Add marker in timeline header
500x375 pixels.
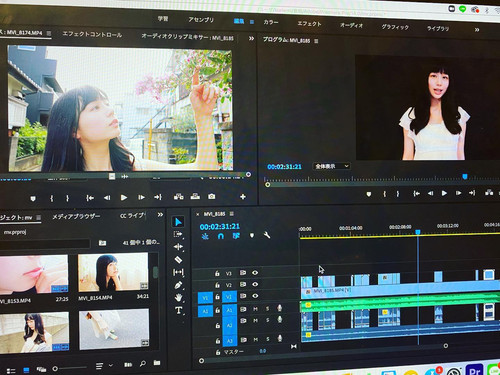(x=252, y=235)
